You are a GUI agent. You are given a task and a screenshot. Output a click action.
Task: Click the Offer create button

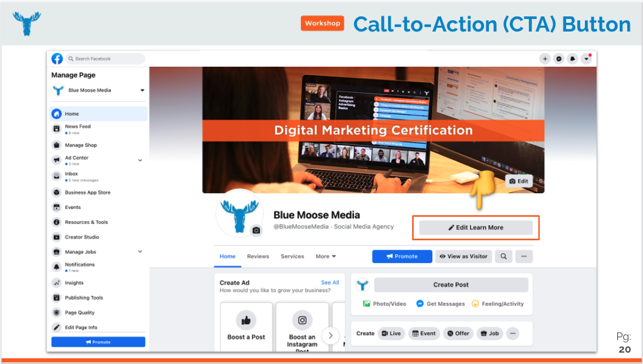(x=458, y=334)
